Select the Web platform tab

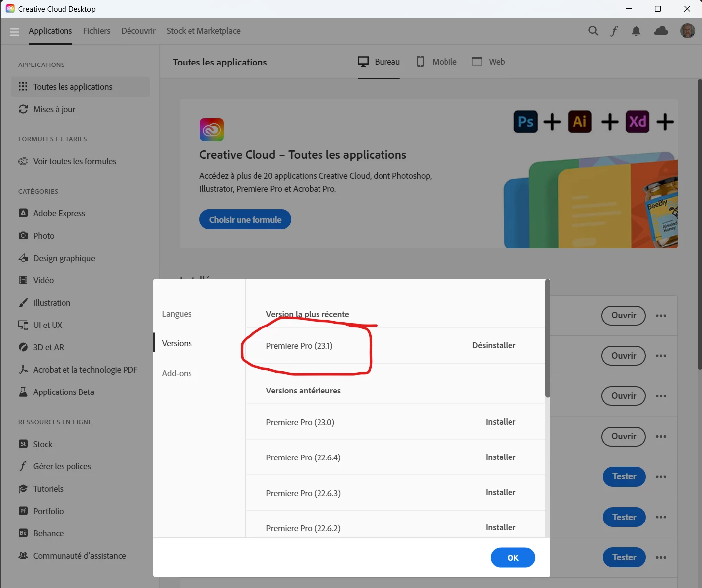488,62
